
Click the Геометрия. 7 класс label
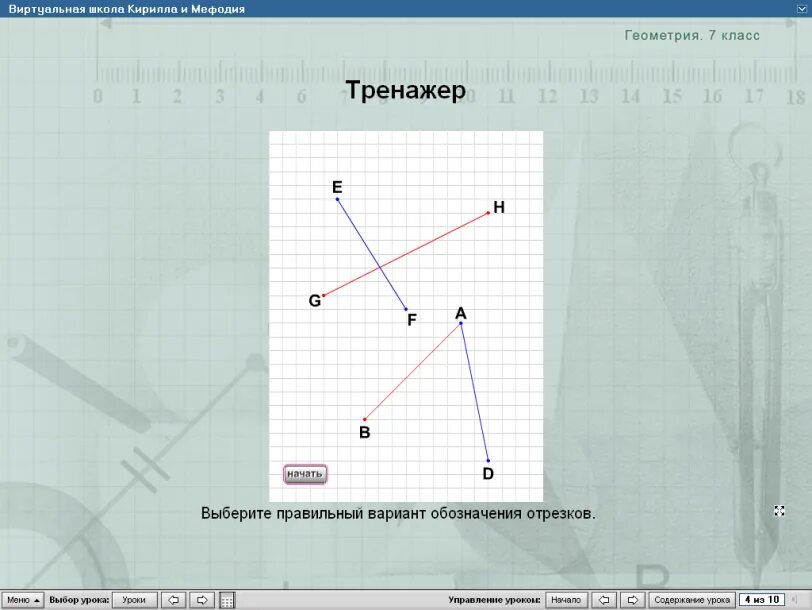pos(692,35)
